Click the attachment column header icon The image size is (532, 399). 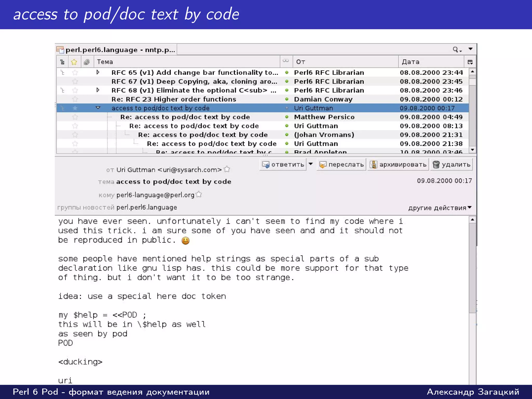point(87,62)
